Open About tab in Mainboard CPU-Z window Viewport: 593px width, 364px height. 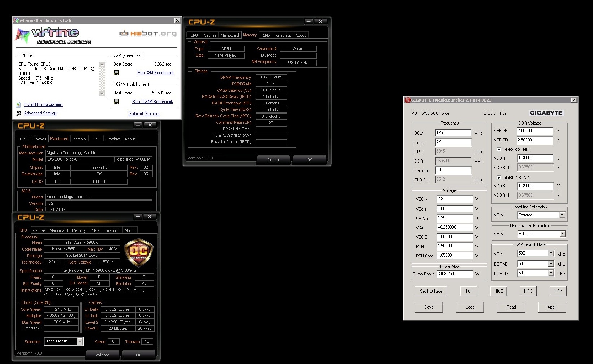click(130, 139)
